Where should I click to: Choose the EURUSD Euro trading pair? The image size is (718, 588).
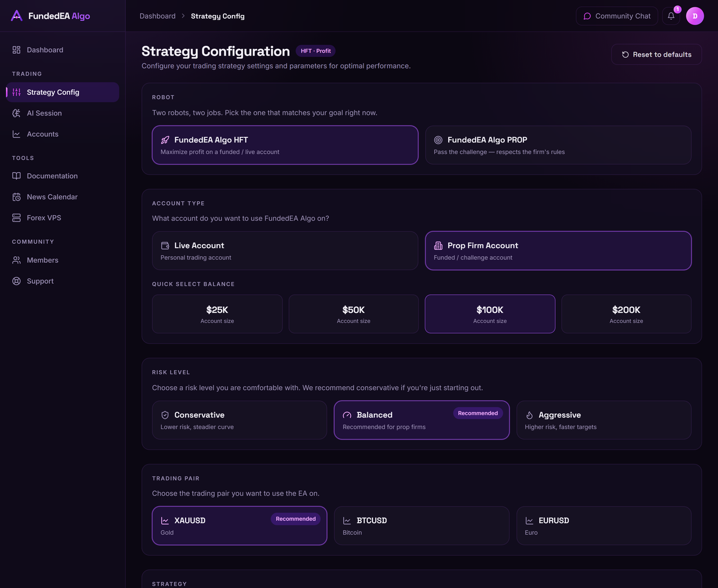click(604, 526)
